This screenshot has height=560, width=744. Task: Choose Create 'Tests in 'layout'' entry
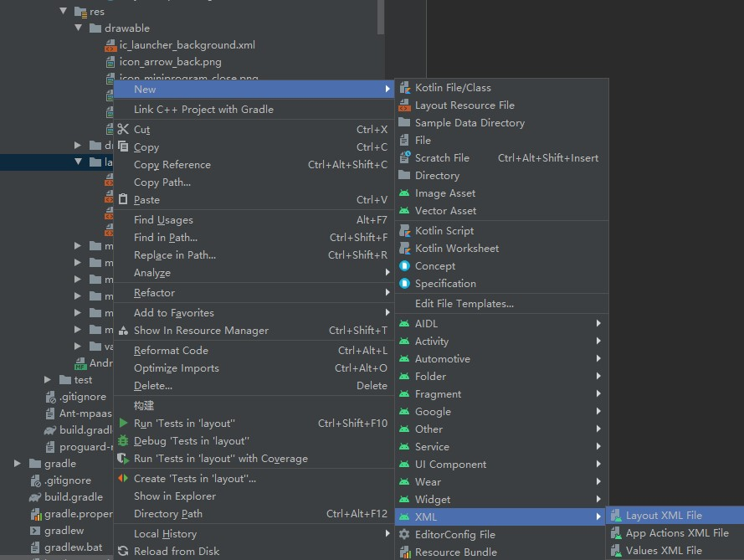click(254, 478)
